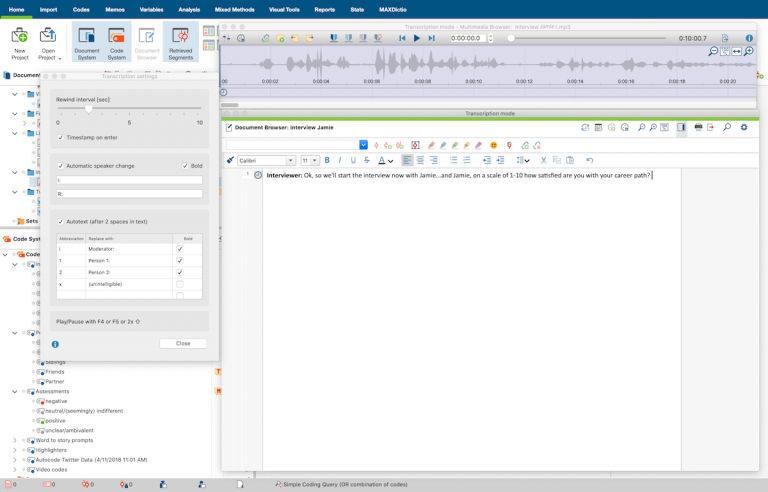Expand the Highlighters code
This screenshot has width=768, height=492.
(15, 450)
